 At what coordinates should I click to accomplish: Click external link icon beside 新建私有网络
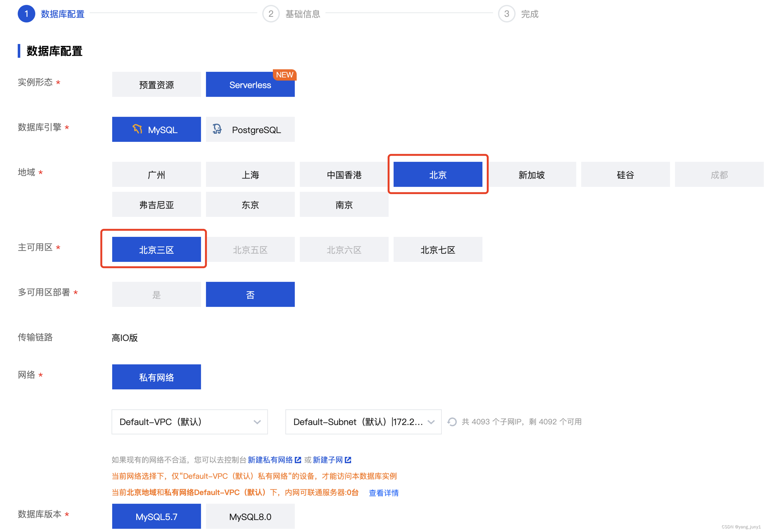point(298,460)
